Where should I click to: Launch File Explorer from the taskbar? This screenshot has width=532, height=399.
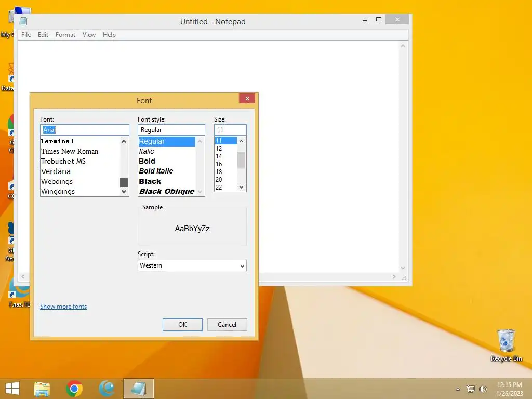(42, 389)
